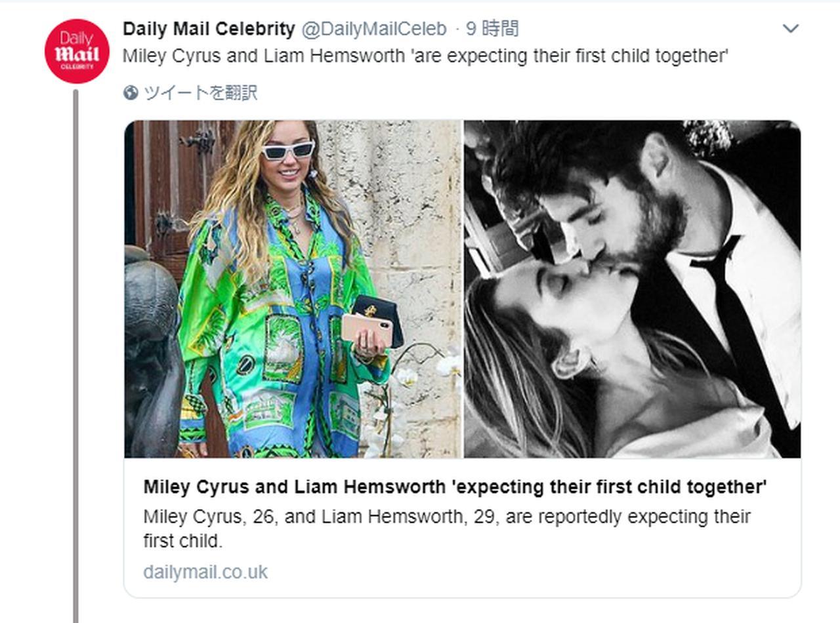Screen dimensions: 840x623
Task: Expand the tweet options chevron menu
Action: tap(791, 29)
